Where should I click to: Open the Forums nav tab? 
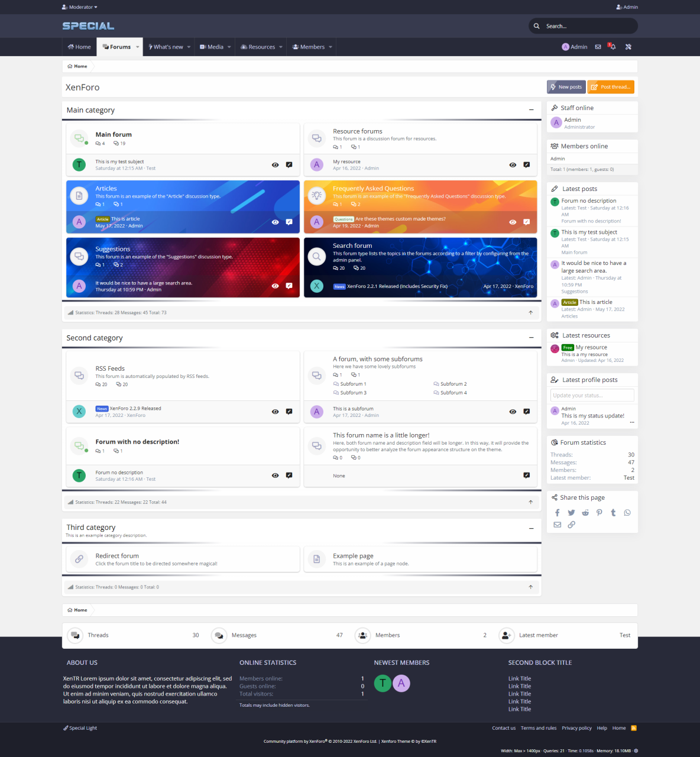(117, 47)
